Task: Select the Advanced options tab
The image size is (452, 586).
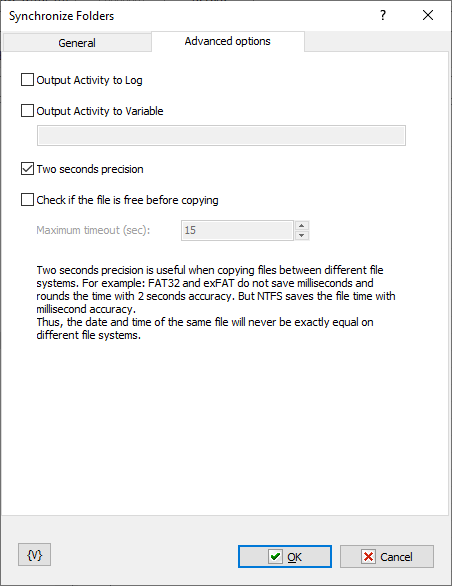Action: [228, 41]
